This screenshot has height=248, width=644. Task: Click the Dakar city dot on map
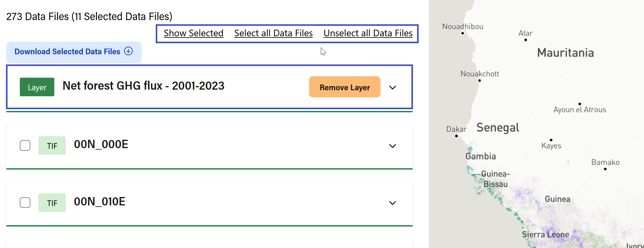(x=456, y=136)
